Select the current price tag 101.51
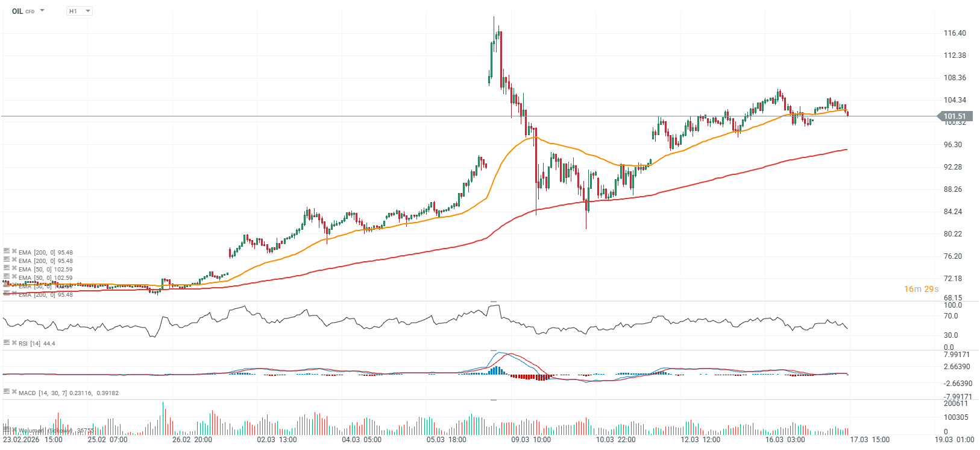This screenshot has width=980, height=450. coord(954,116)
